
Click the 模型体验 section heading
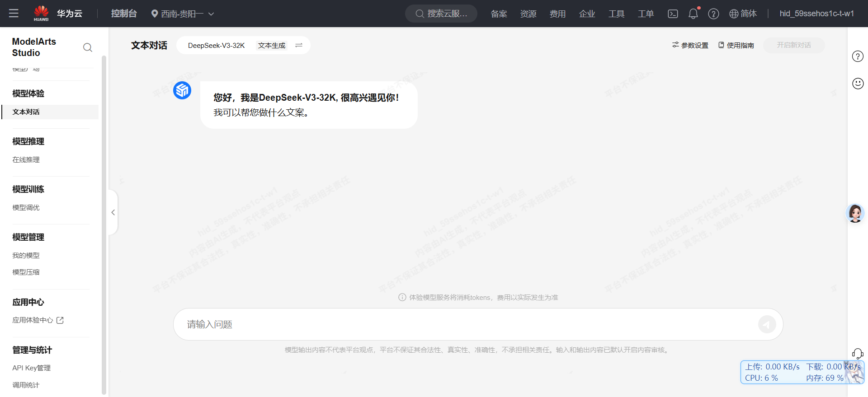[28, 93]
